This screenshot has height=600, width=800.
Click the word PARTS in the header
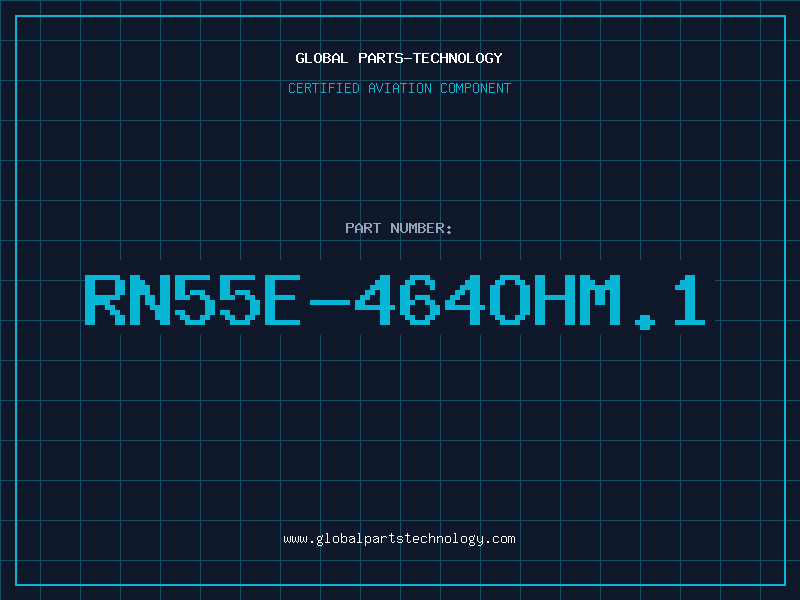click(x=381, y=58)
